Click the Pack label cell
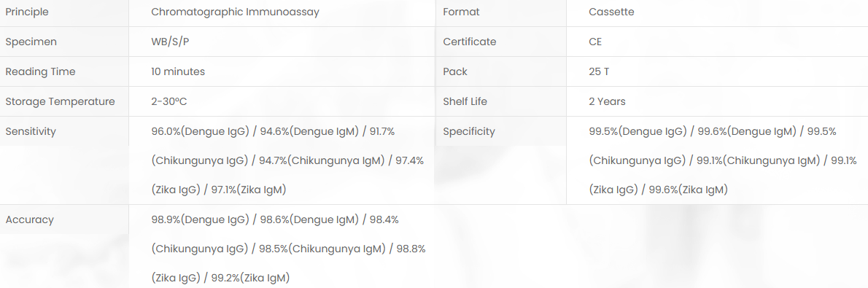This screenshot has width=868, height=288. point(501,71)
